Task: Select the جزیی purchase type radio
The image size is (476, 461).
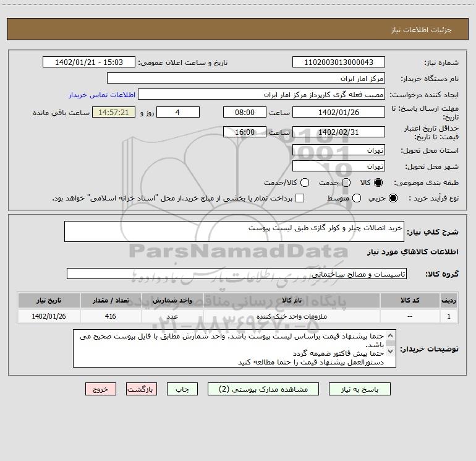Action: pyautogui.click(x=393, y=198)
